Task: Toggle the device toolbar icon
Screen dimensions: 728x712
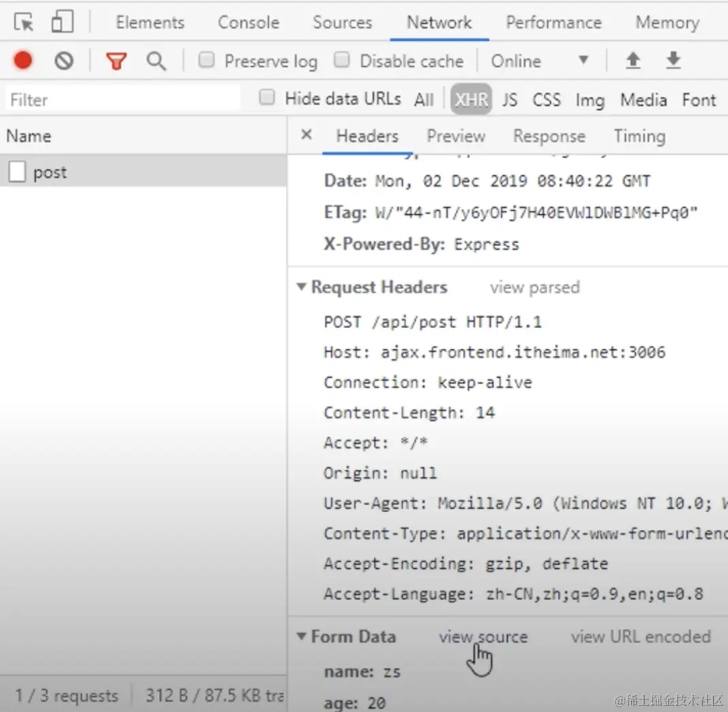Action: click(x=62, y=22)
